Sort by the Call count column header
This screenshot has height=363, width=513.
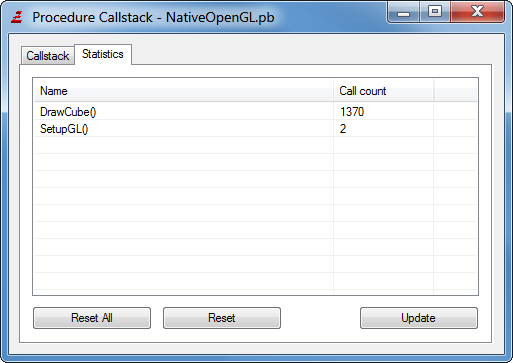tap(383, 91)
